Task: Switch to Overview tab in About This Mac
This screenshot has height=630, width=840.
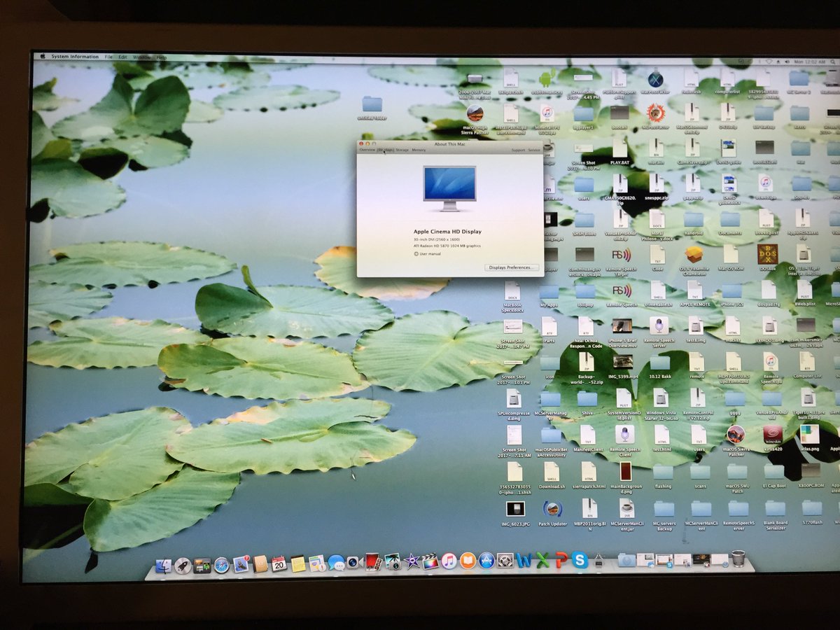Action: point(367,150)
